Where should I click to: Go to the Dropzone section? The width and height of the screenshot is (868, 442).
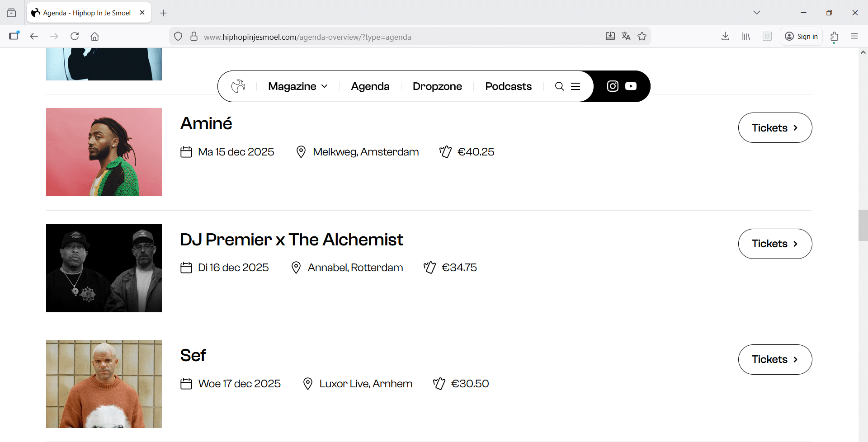(x=437, y=86)
